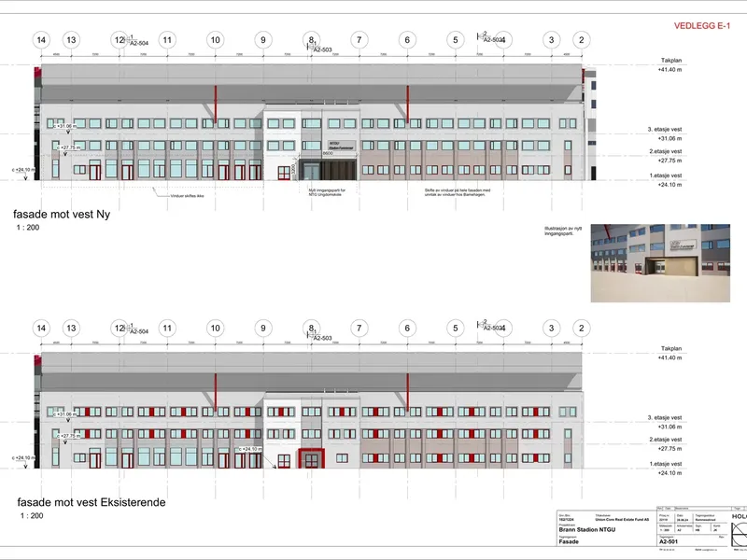Click 'Union Core Real Estate Fund AS' in the title block

click(622, 520)
